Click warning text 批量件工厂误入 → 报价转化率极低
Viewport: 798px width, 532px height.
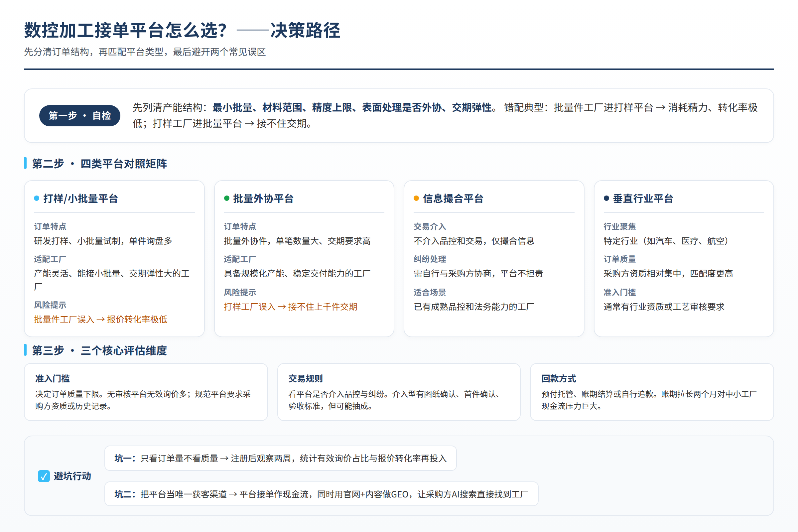(x=101, y=319)
